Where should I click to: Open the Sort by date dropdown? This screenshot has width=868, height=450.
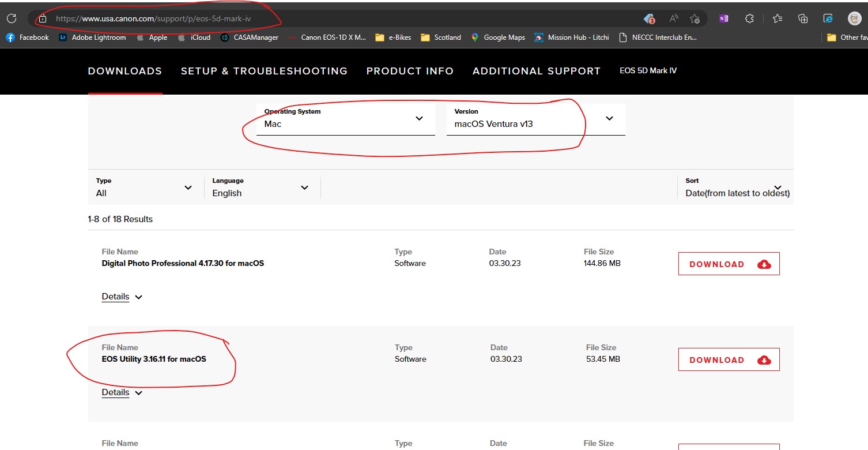735,187
